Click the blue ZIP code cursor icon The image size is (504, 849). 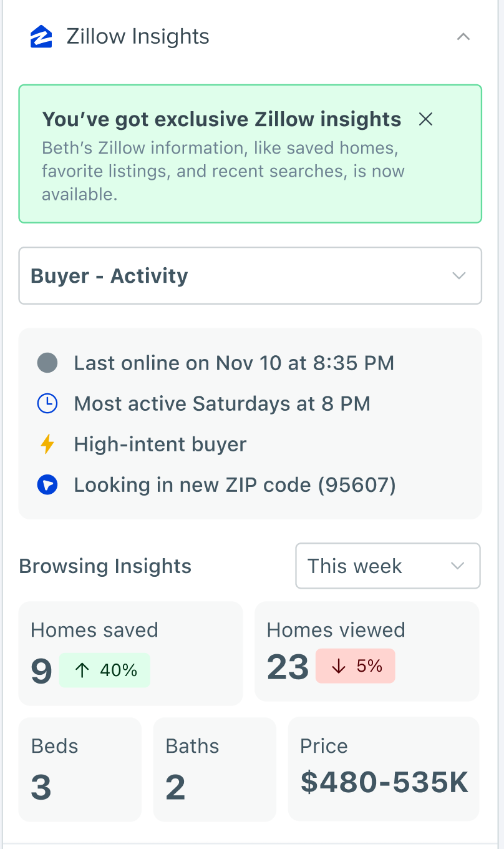click(x=47, y=485)
